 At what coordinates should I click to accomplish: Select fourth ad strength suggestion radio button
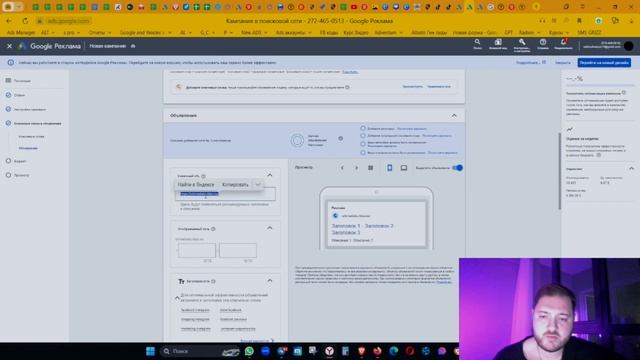pos(363,153)
